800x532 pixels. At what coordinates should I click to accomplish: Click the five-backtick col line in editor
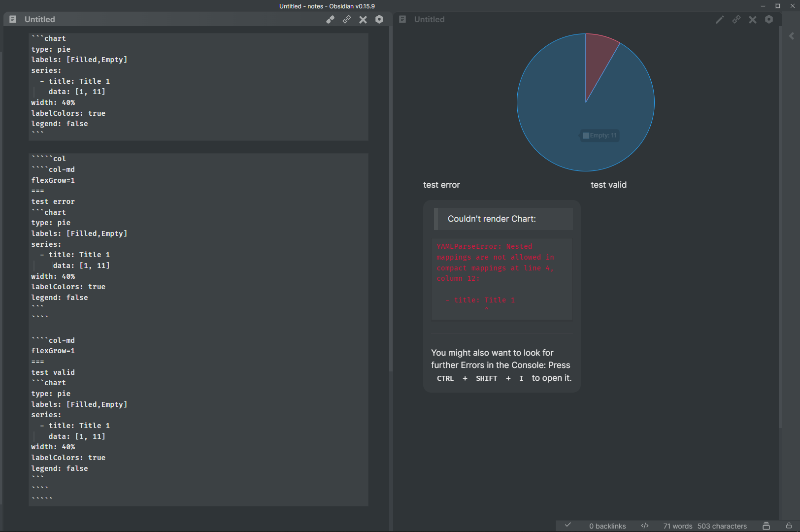click(48, 159)
